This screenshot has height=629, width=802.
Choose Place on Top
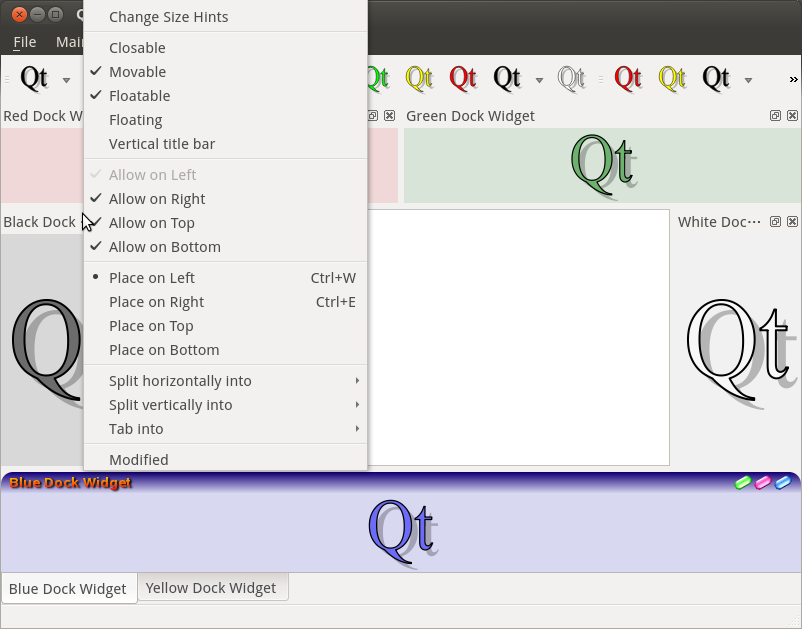coord(226,326)
